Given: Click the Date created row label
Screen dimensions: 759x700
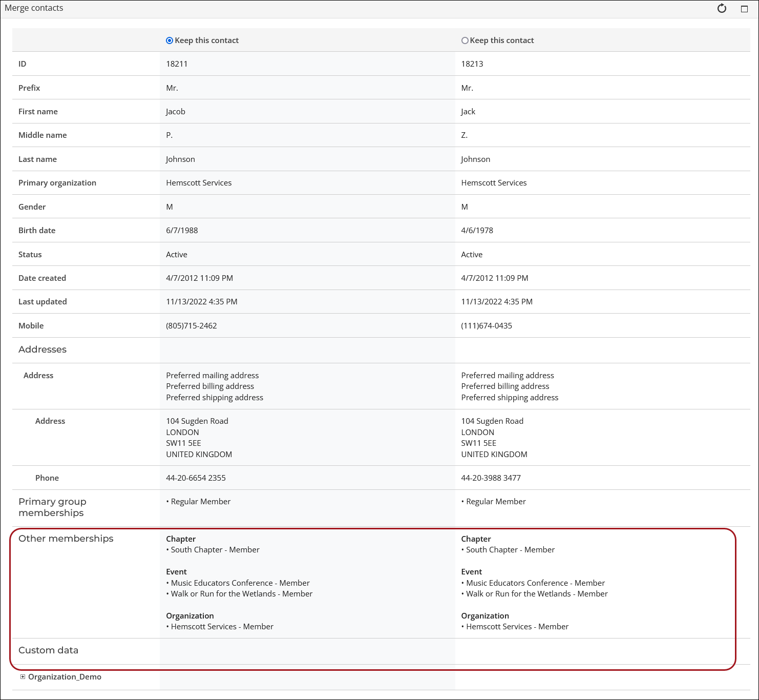Looking at the screenshot, I should (x=42, y=278).
